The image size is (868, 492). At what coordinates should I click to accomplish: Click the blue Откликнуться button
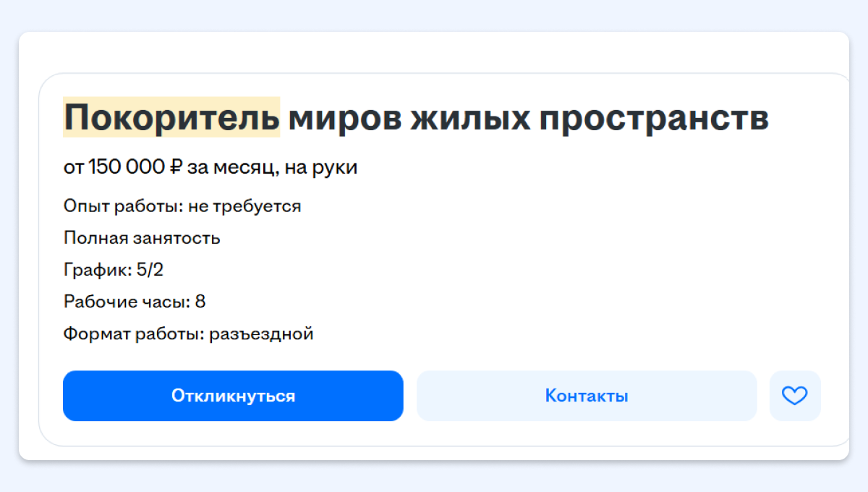(233, 396)
